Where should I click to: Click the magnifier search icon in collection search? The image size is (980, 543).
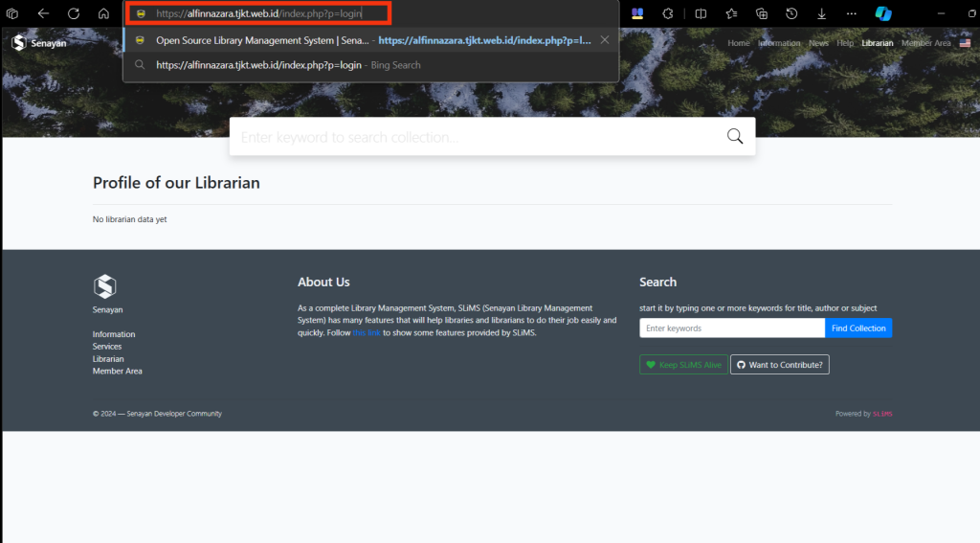point(735,136)
